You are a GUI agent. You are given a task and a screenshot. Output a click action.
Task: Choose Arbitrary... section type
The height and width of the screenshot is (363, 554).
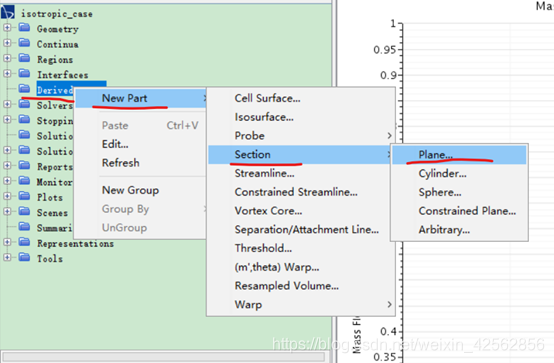(x=459, y=230)
